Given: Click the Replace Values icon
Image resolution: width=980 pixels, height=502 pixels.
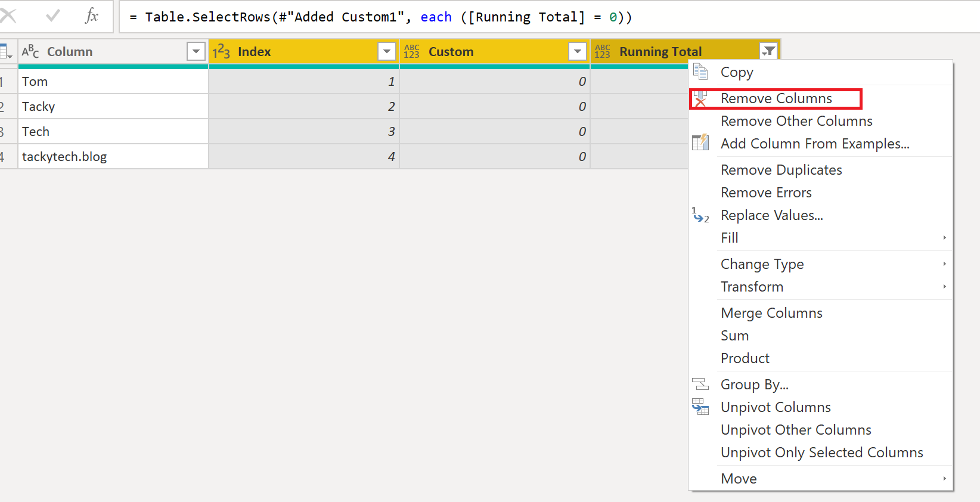Looking at the screenshot, I should tap(700, 215).
